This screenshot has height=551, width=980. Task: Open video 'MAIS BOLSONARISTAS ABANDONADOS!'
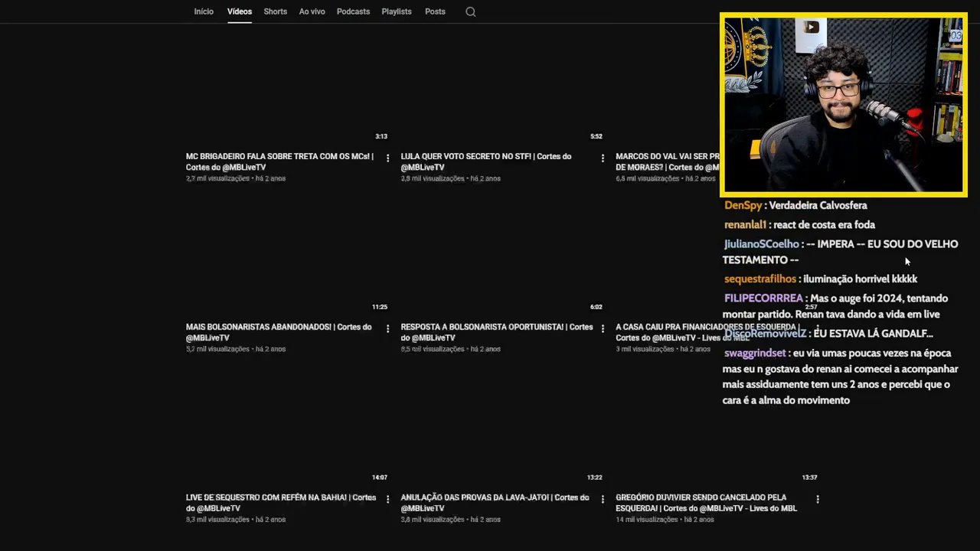(279, 332)
